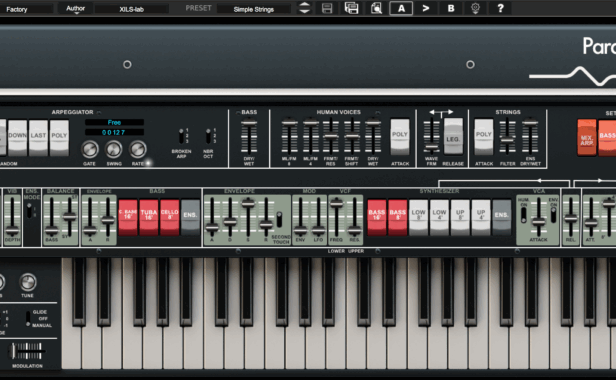The height and width of the screenshot is (380, 616).
Task: Toggle the Bass ENS. button
Action: [190, 217]
